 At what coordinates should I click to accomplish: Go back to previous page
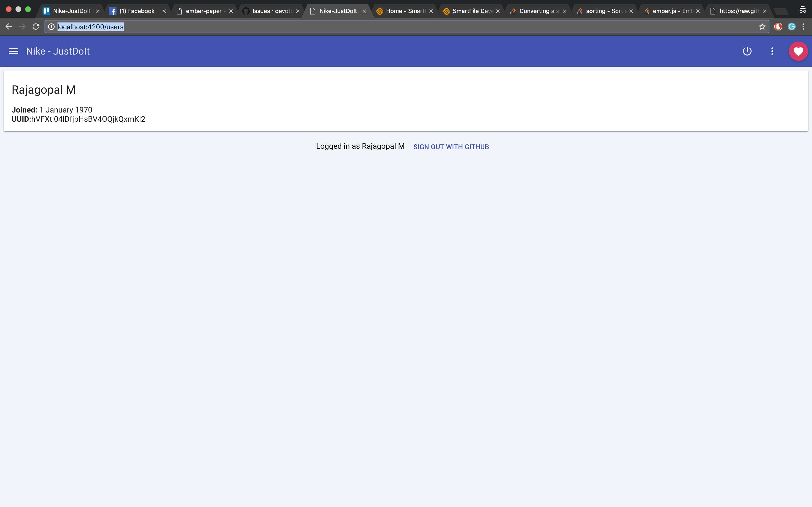coord(9,27)
